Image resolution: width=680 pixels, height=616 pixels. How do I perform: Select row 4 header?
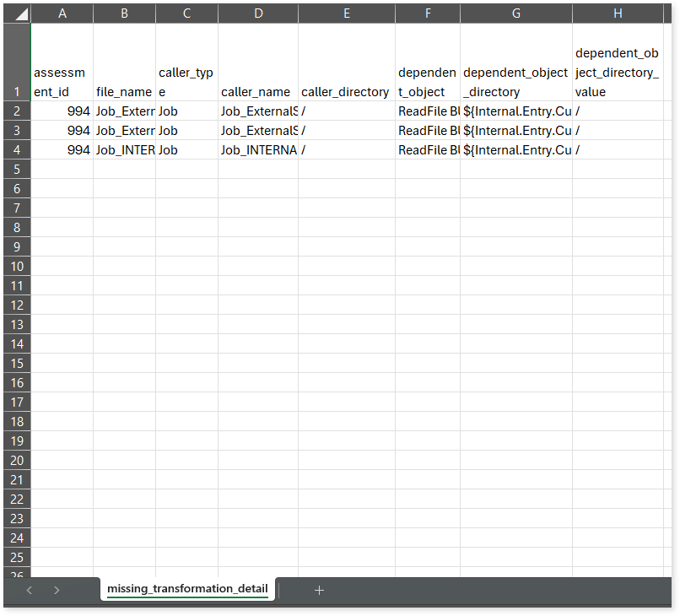pos(16,149)
